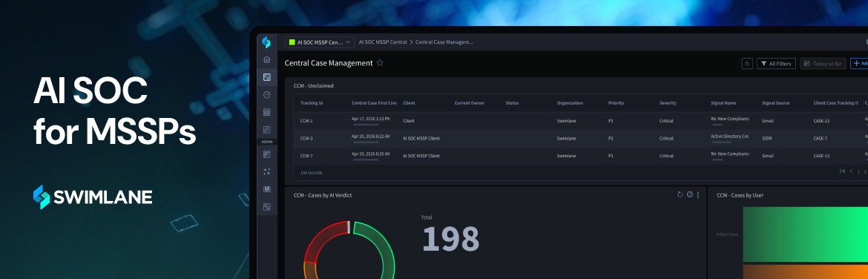Click the AI SOC MSSP Central breadcrumb
The width and height of the screenshot is (868, 279).
383,42
